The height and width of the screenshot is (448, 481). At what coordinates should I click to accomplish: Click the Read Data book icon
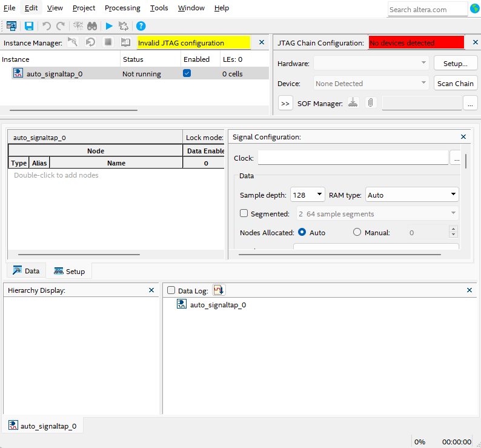click(125, 42)
